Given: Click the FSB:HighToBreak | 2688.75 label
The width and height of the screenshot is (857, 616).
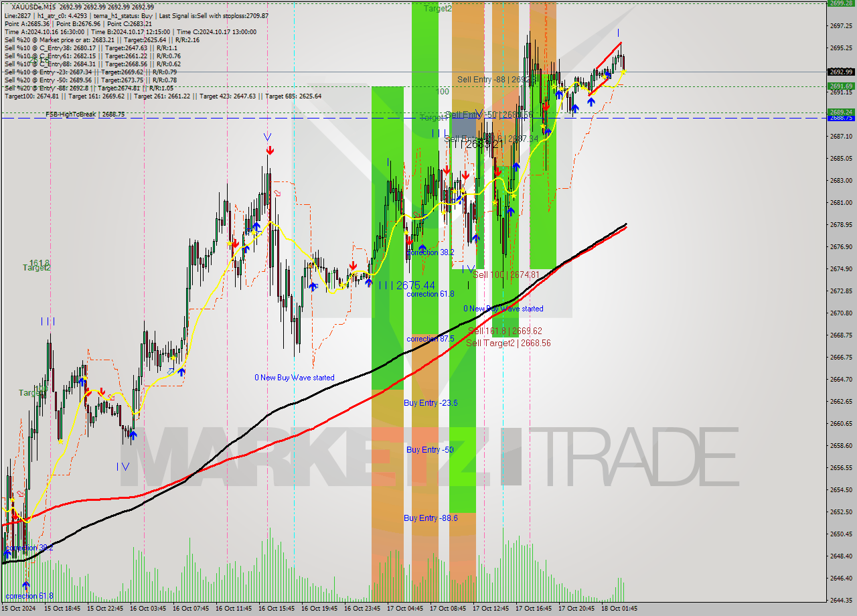Looking at the screenshot, I should point(85,114).
